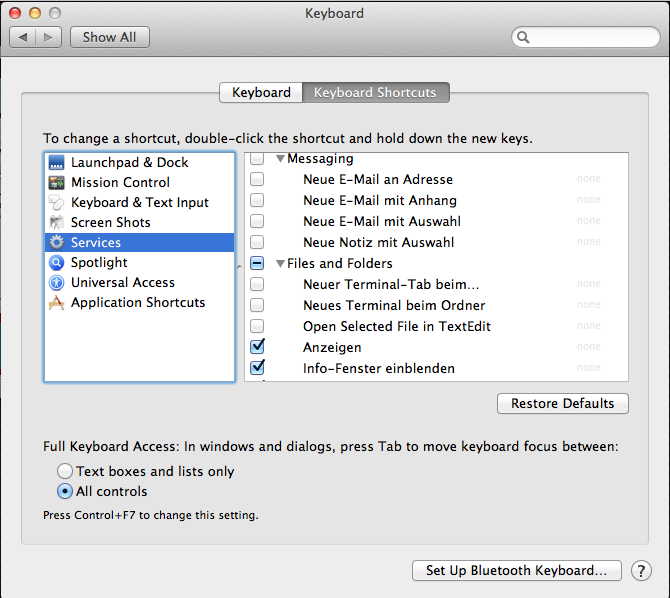670x598 pixels.
Task: Enable Neuer Terminal-Tab beim... checkbox
Action: click(257, 284)
